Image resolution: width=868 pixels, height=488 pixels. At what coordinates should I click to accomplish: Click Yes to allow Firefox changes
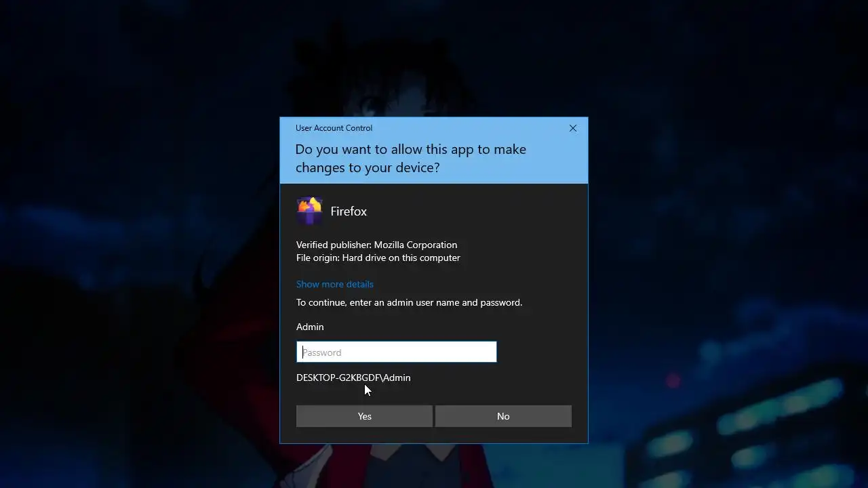pos(364,416)
